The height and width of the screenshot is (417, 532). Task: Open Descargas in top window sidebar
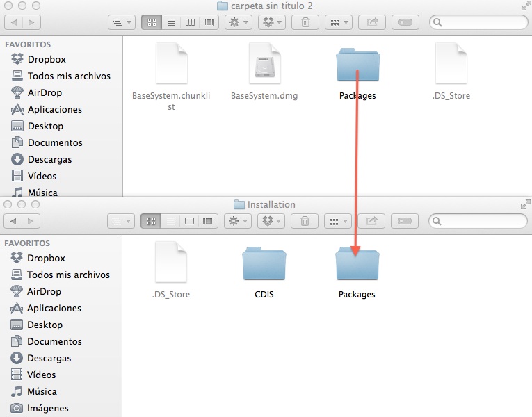(x=41, y=159)
